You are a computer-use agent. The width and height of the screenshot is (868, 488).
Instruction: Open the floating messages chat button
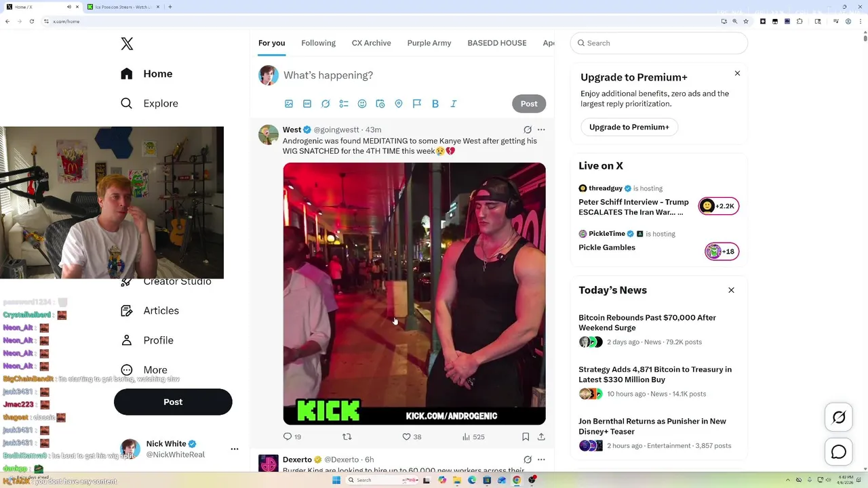coord(839,452)
